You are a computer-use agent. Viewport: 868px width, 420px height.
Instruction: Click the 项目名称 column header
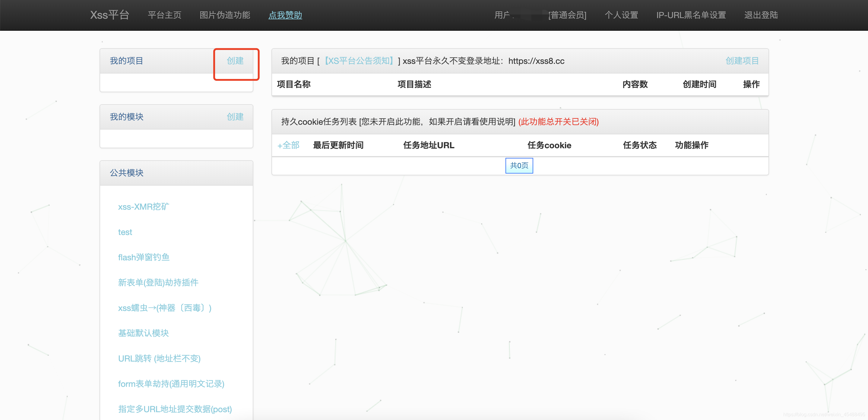(293, 84)
